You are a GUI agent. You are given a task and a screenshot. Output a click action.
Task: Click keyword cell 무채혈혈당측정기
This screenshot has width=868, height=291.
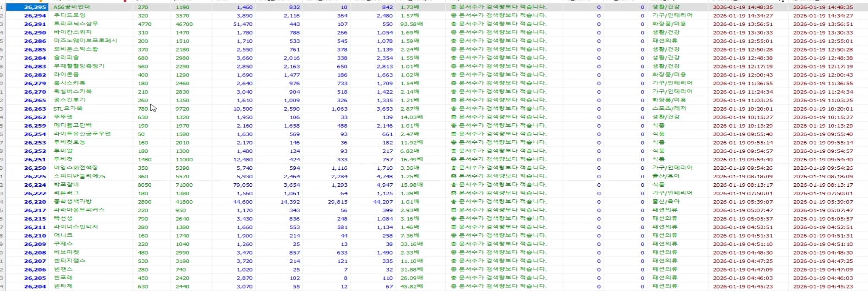(79, 66)
